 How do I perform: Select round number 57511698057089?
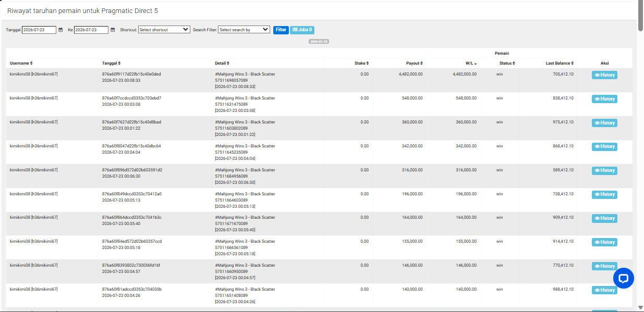point(231,80)
